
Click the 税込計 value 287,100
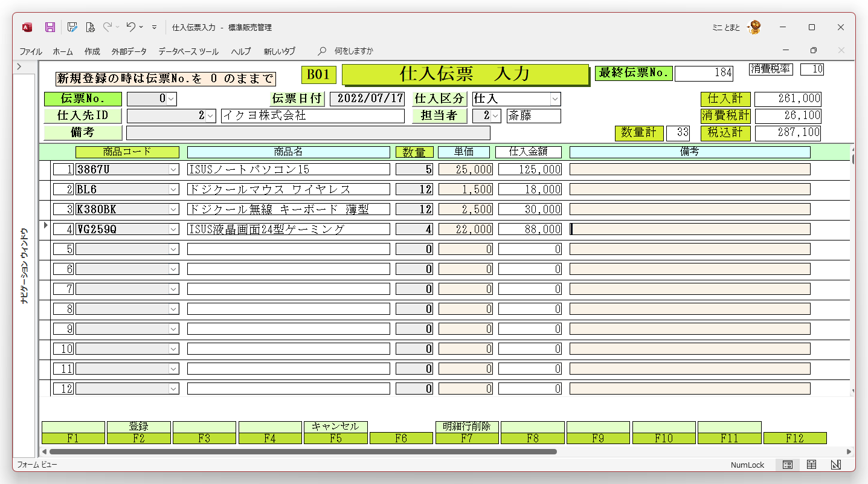point(788,132)
